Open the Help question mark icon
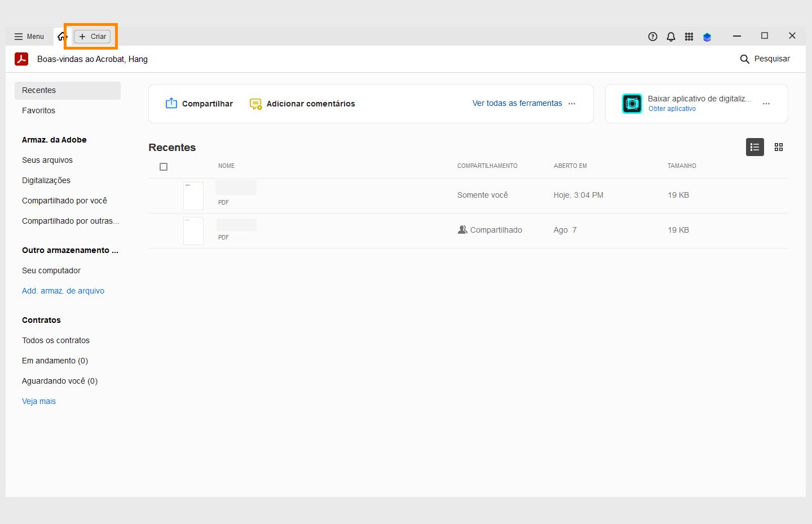 coord(653,37)
